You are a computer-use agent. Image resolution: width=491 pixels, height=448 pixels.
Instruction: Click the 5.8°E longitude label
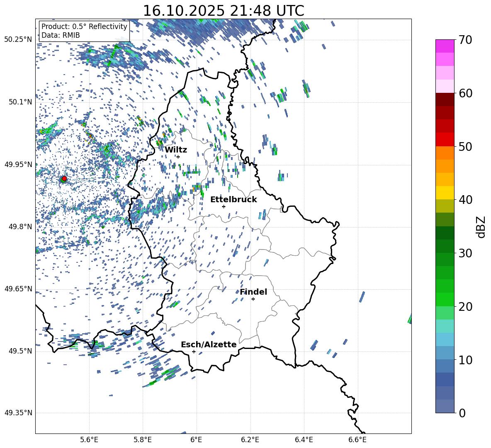143,440
